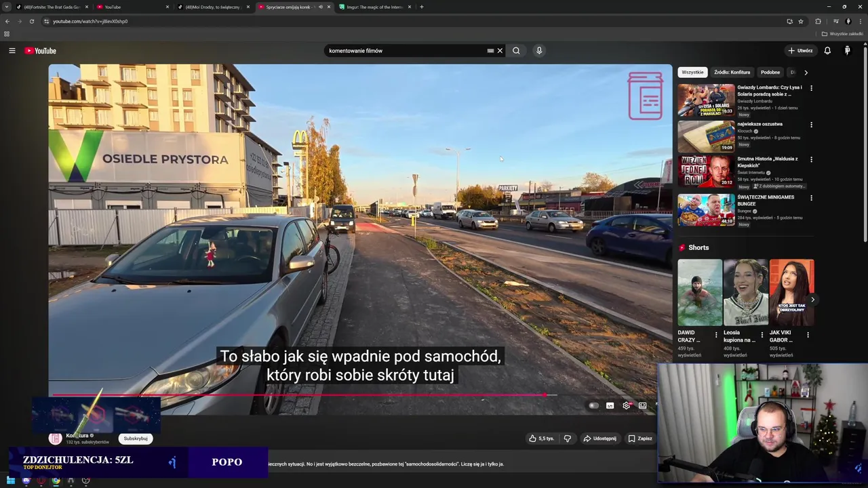Play the 'JAK VIKI GABOR' short
This screenshot has height=488, width=868.
[791, 293]
